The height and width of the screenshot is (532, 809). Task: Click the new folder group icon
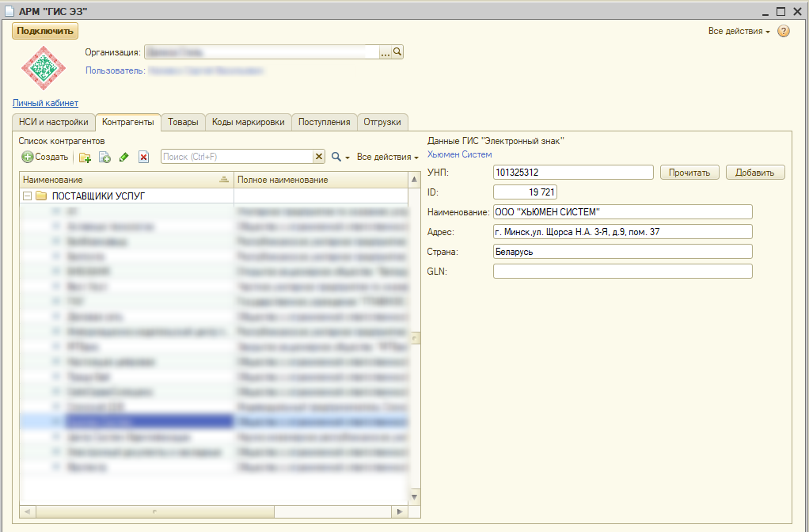tap(85, 158)
